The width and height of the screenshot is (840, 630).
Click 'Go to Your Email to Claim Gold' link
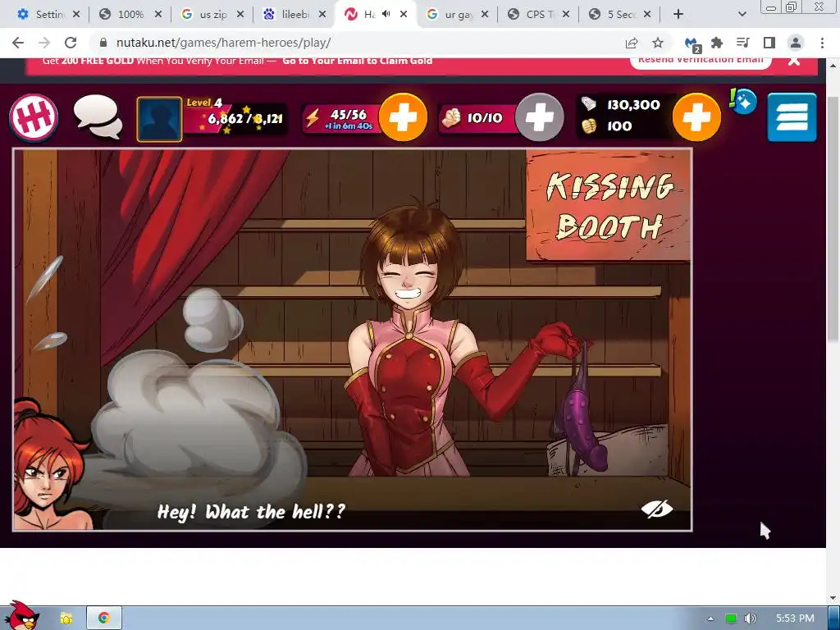point(358,61)
